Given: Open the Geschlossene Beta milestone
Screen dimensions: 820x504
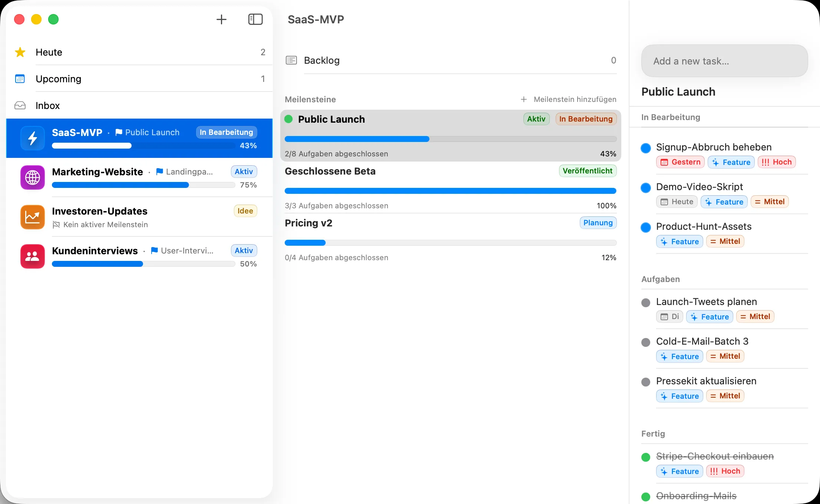Looking at the screenshot, I should [451, 188].
